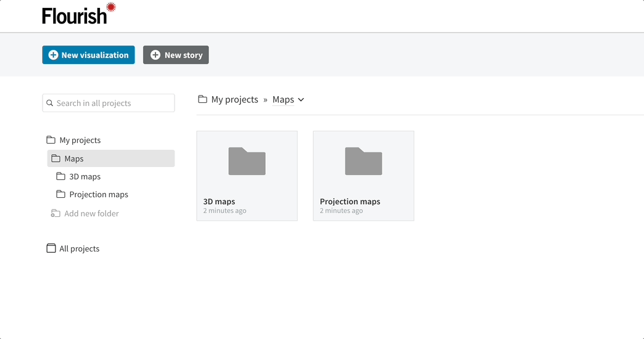
Task: Click the plus icon on New visualization
Action: 54,55
